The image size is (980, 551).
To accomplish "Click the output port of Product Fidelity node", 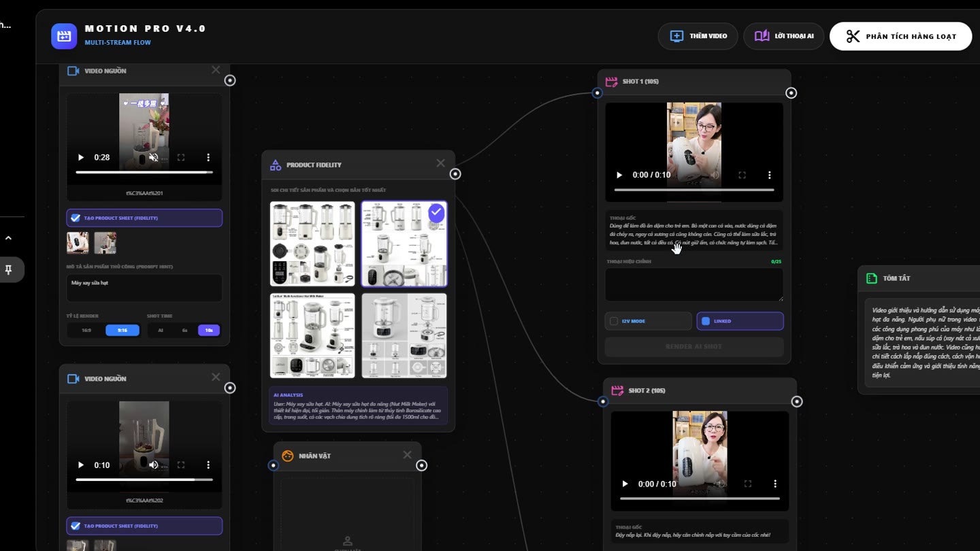I will [x=455, y=174].
